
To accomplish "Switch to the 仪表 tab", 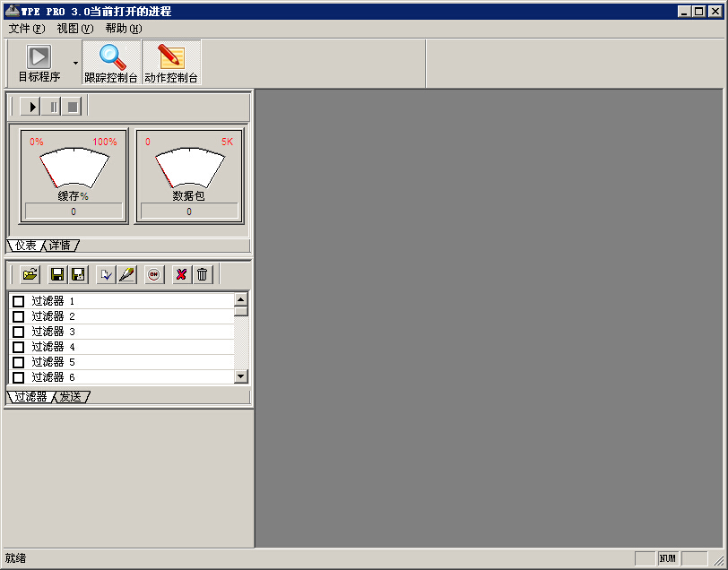I will coord(25,245).
